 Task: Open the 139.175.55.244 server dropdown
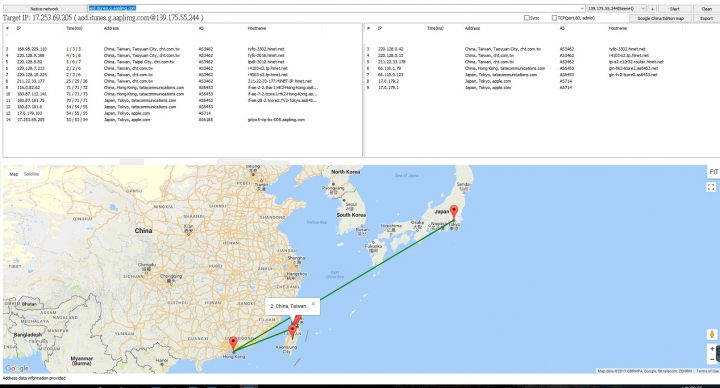[x=616, y=8]
